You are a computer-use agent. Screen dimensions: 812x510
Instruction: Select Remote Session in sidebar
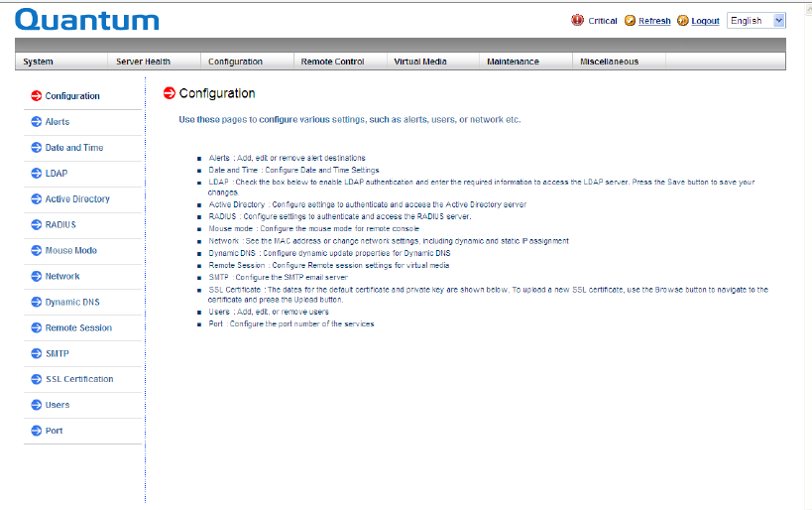point(78,327)
